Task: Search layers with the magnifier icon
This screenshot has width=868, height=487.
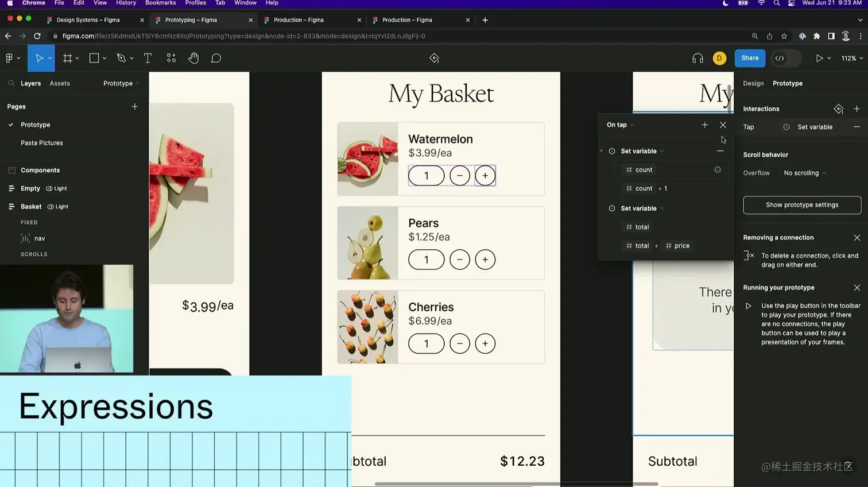Action: pos(11,83)
